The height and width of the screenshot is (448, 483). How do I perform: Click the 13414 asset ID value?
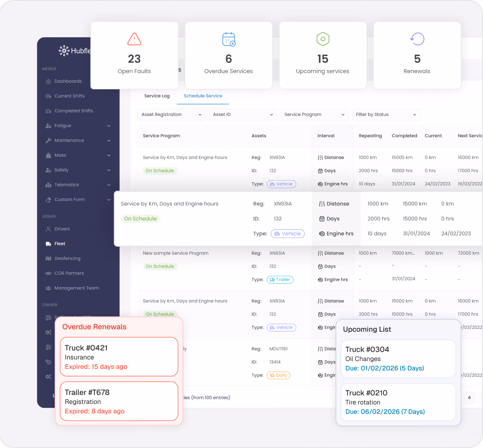pos(275,363)
